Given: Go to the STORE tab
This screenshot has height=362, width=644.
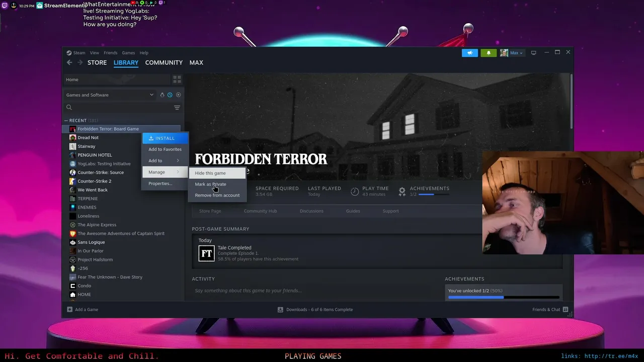Looking at the screenshot, I should [97, 62].
